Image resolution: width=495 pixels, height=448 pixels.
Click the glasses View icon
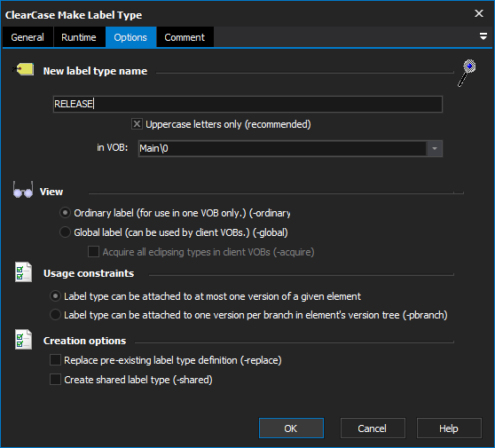tap(23, 190)
